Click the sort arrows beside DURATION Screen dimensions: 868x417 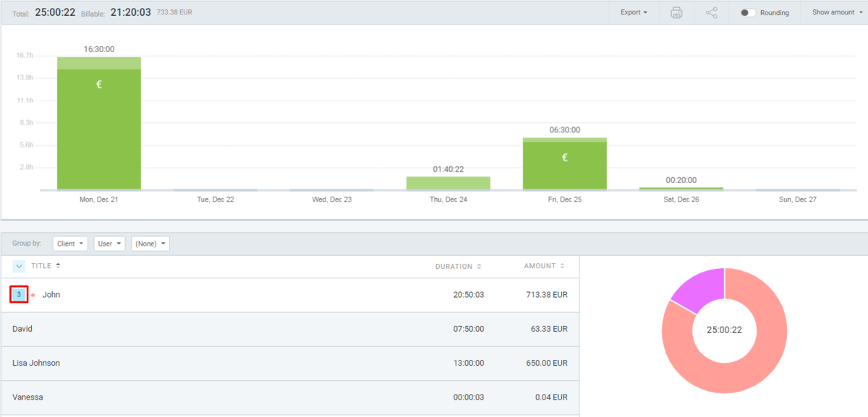point(479,267)
